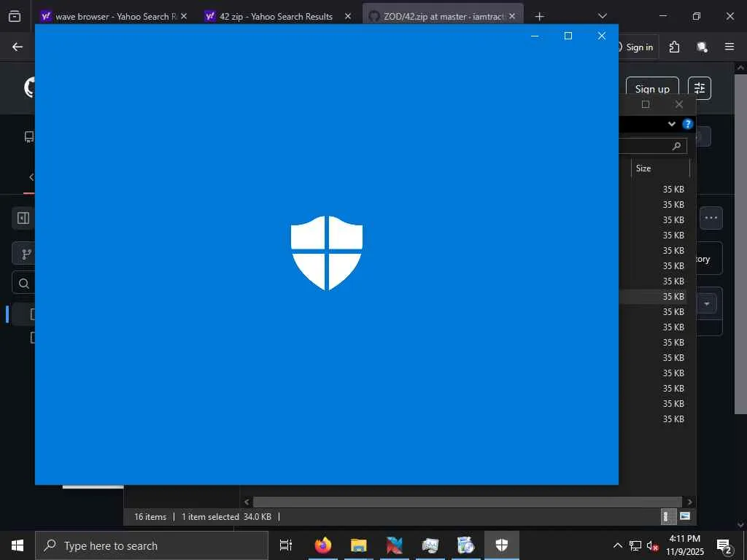Click the GitHub file search magnifier icon
The width and height of the screenshot is (747, 560).
click(24, 284)
